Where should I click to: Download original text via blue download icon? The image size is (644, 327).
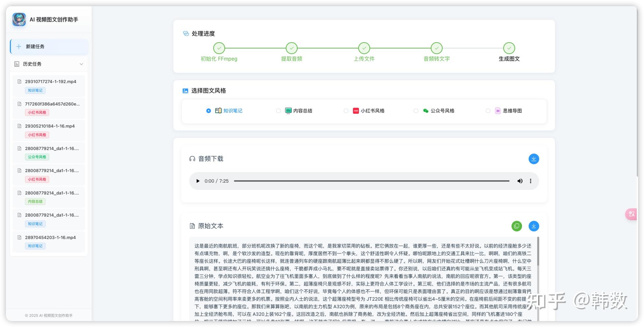point(534,226)
